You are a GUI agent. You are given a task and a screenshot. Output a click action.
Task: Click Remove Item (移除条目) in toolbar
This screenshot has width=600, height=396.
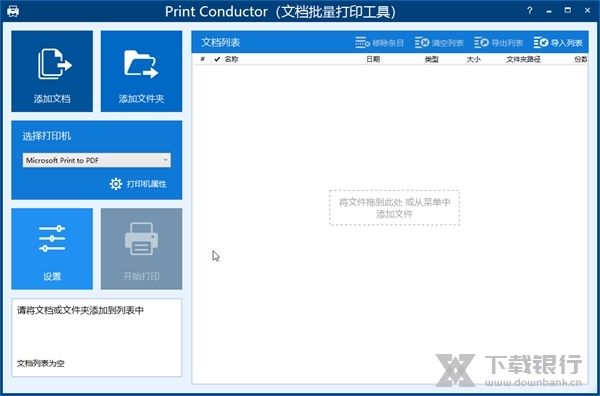[380, 42]
